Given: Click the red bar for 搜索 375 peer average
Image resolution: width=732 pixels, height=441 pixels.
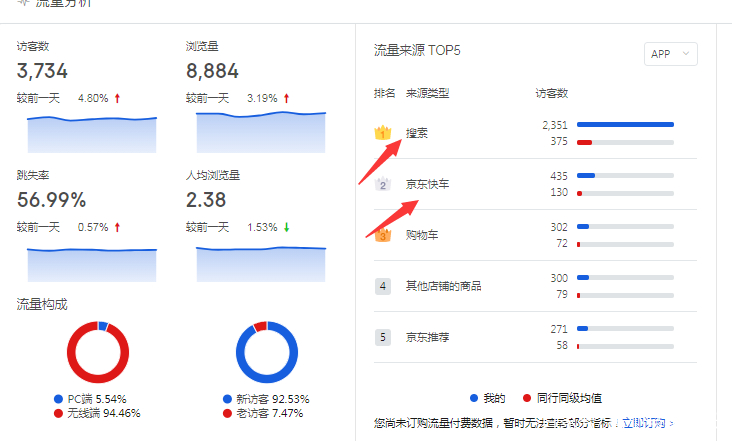Looking at the screenshot, I should click(x=584, y=142).
